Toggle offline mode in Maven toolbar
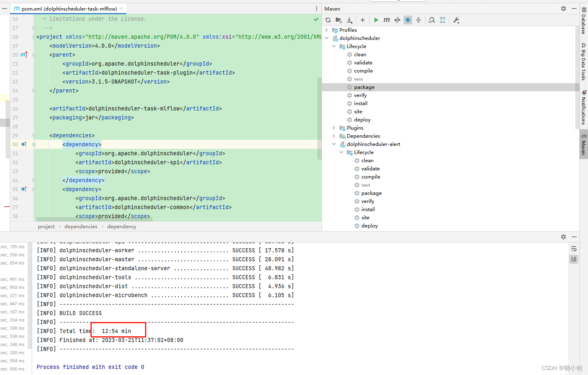 coord(408,20)
